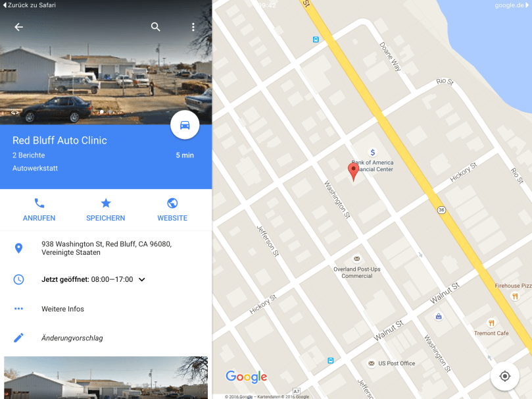Open the search magnifier icon
The width and height of the screenshot is (532, 399).
tap(155, 27)
